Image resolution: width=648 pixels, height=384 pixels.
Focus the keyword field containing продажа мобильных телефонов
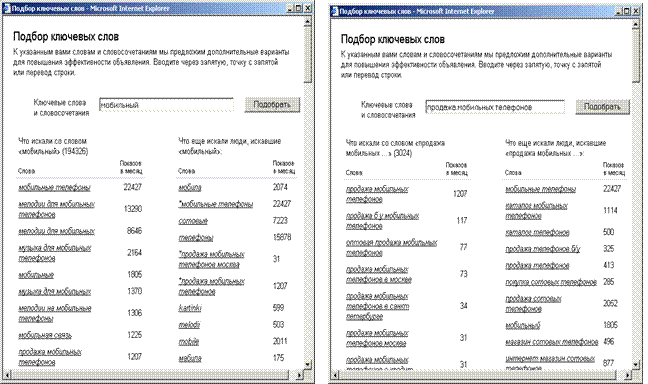coord(495,107)
